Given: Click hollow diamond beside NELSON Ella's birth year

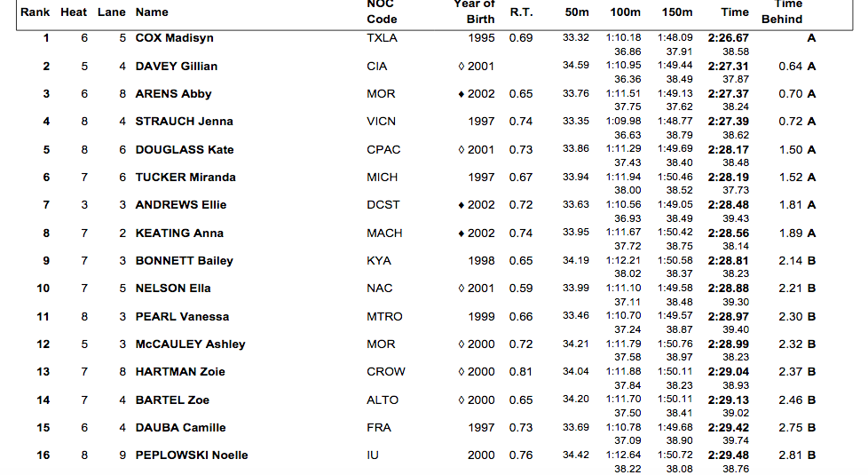Looking at the screenshot, I should pos(462,289).
